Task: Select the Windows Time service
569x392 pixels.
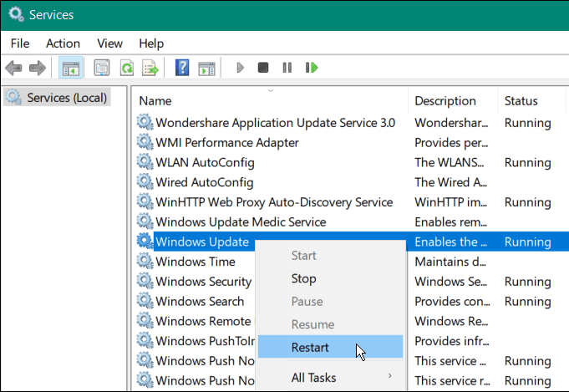Action: pos(196,262)
